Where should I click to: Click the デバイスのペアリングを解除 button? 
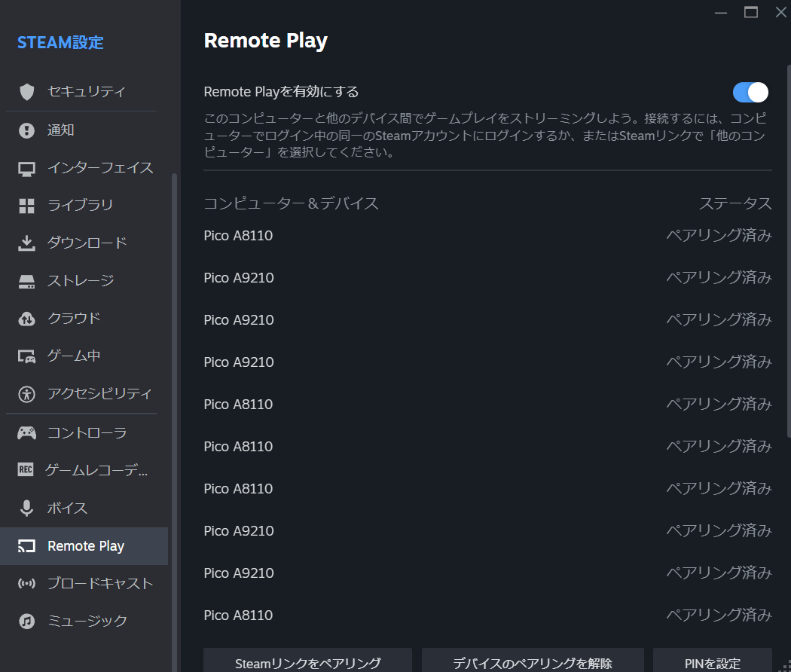point(533,662)
